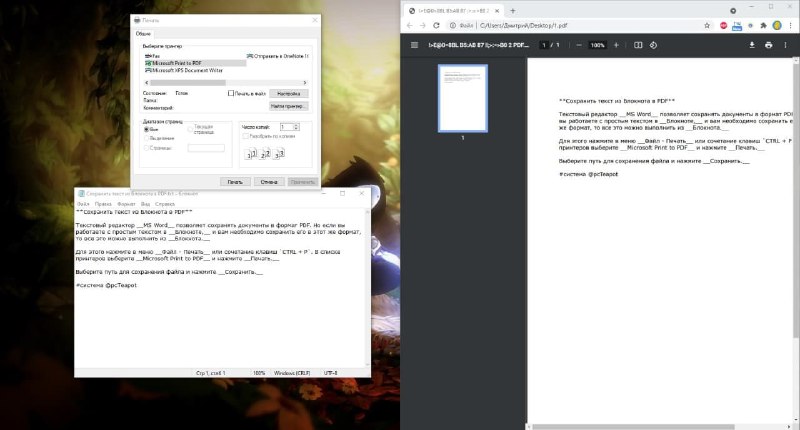Open the PDF viewer sidebar menu icon
Image resolution: width=800 pixels, height=430 pixels.
[x=414, y=45]
